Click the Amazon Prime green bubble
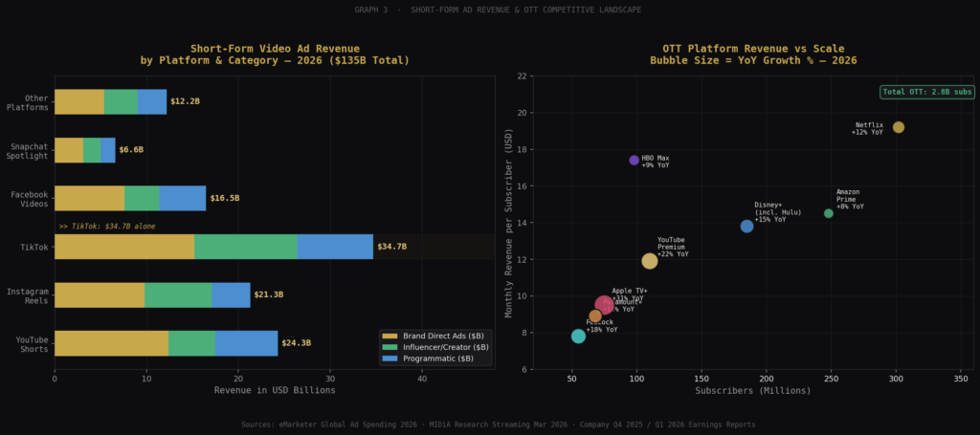The image size is (980, 435). pos(828,213)
